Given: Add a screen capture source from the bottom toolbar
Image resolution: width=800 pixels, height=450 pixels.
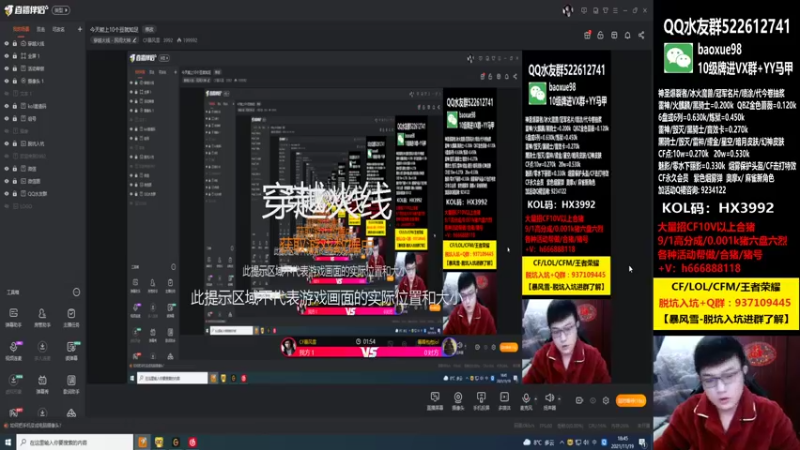Looking at the screenshot, I should point(435,401).
